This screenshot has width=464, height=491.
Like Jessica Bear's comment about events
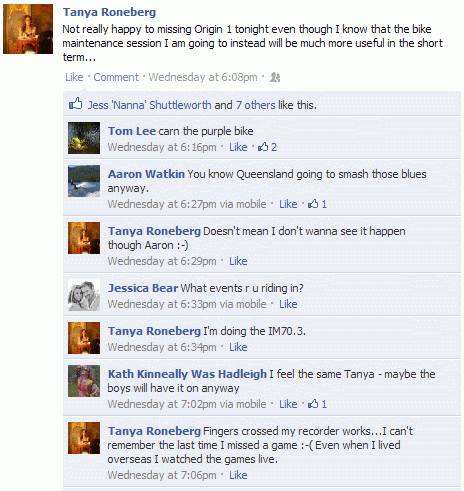point(288,304)
